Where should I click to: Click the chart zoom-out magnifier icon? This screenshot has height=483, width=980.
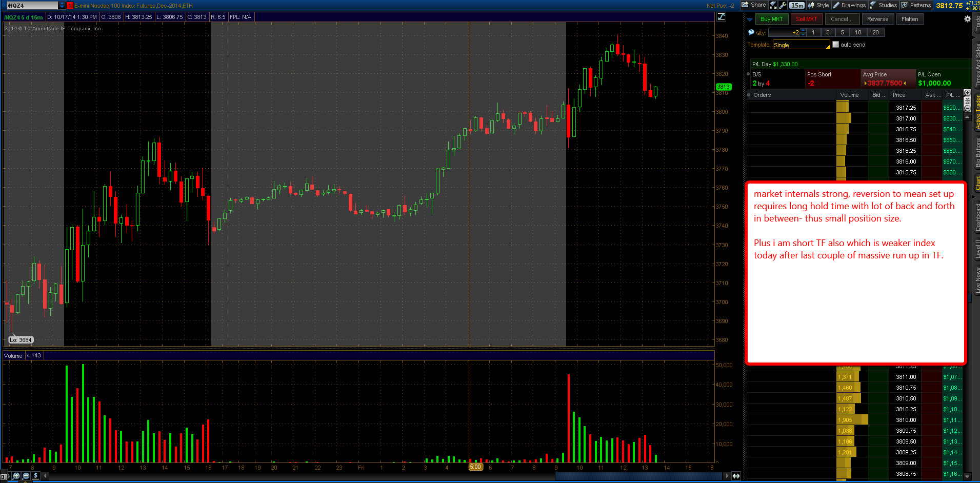26,476
